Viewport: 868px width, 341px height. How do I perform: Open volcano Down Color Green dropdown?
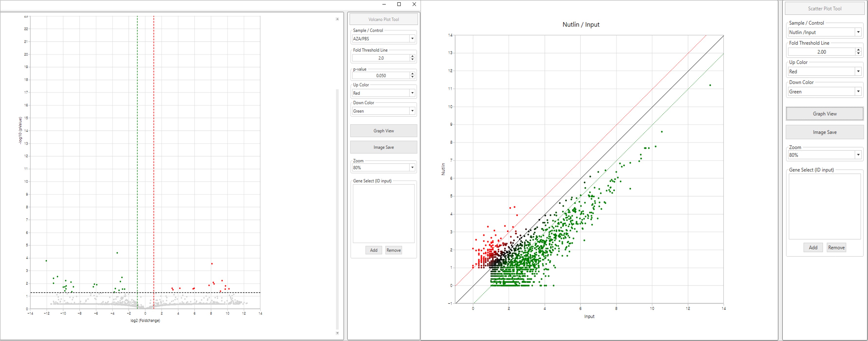coord(412,111)
